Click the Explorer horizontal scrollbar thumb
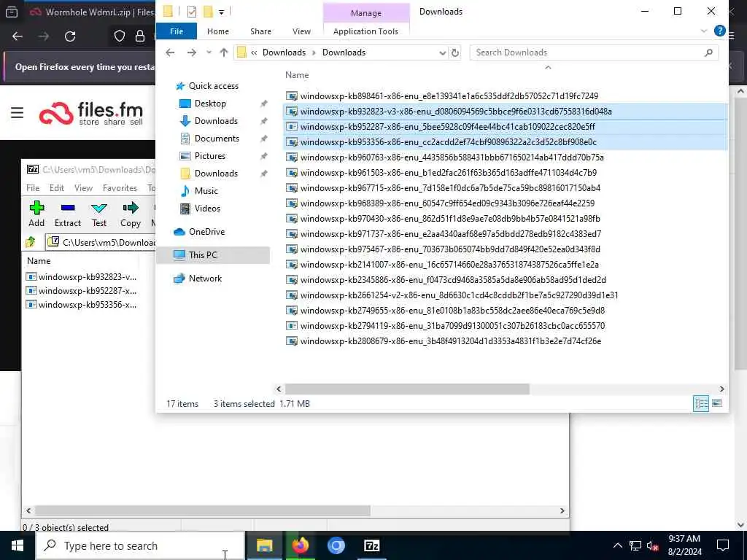This screenshot has width=747, height=560. click(x=407, y=389)
